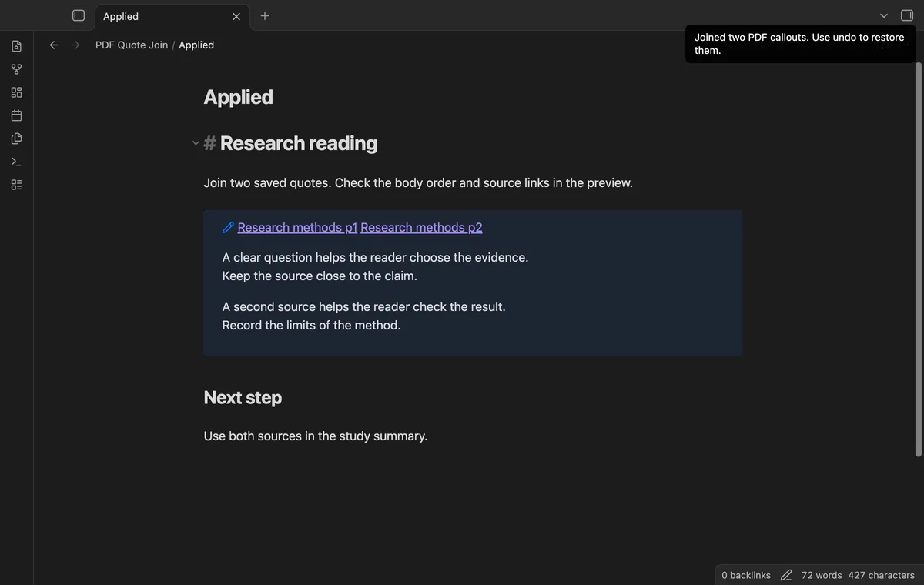Open the command palette terminal icon
Viewport: 924px width, 585px height.
click(x=17, y=162)
